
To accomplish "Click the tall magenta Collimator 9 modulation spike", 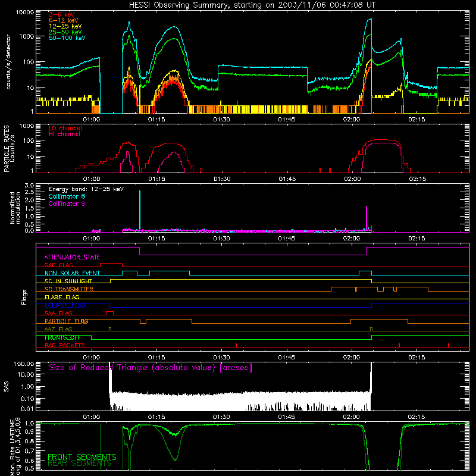I will tap(367, 218).
